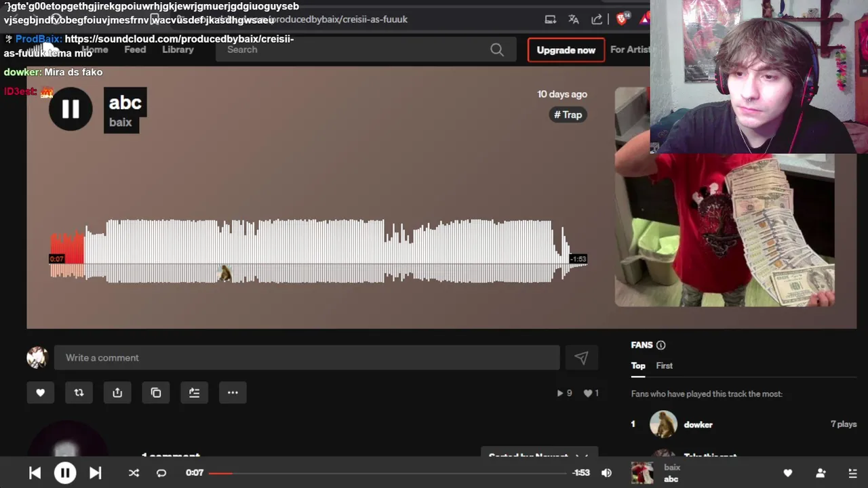Send the comment with the paper plane icon
The width and height of the screenshot is (868, 488).
pos(581,358)
